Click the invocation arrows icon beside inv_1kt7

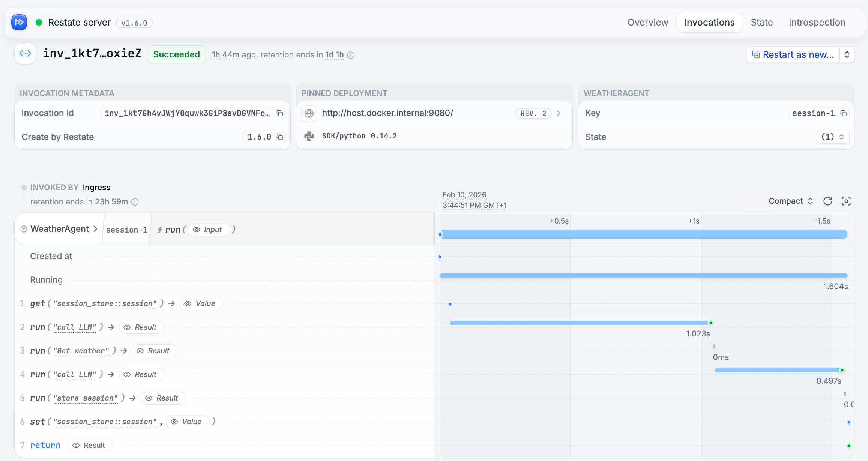(25, 53)
